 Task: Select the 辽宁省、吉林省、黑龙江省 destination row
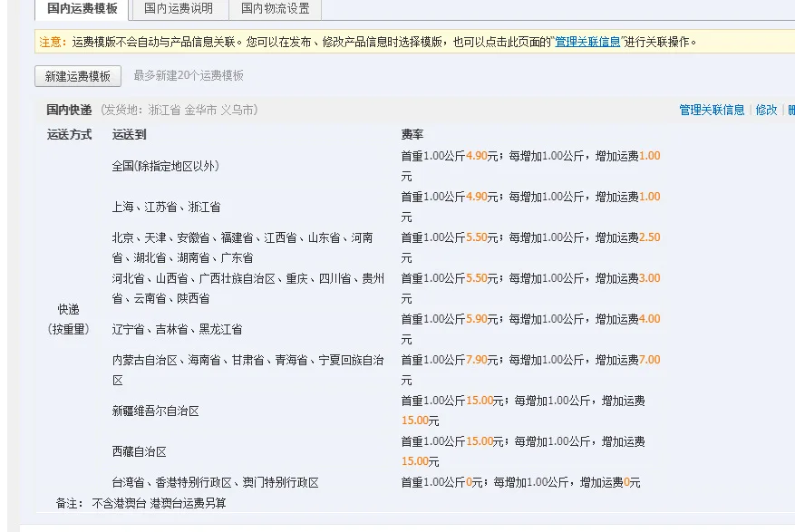pos(177,329)
